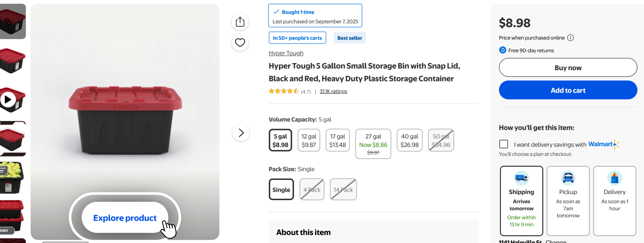Open the Hyper Tough brand link
Screen dimensions: 644x243
(x=286, y=53)
